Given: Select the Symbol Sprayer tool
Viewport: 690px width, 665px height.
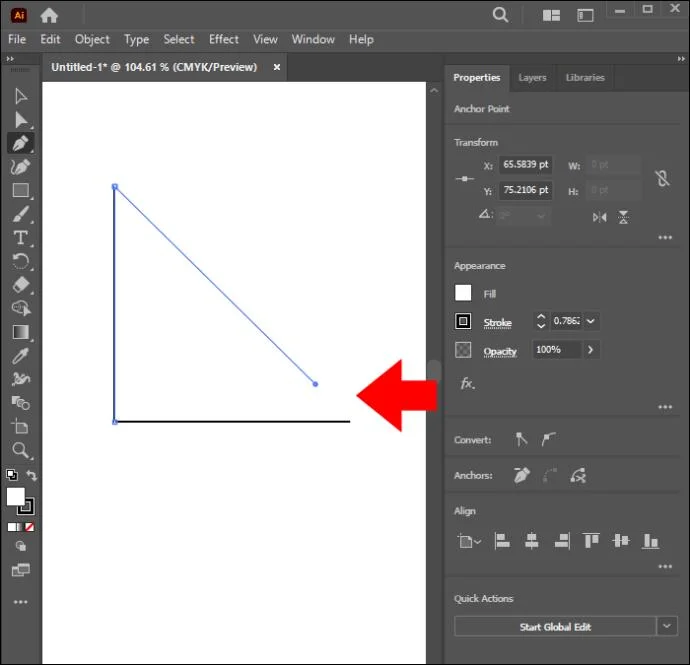Looking at the screenshot, I should point(20,379).
